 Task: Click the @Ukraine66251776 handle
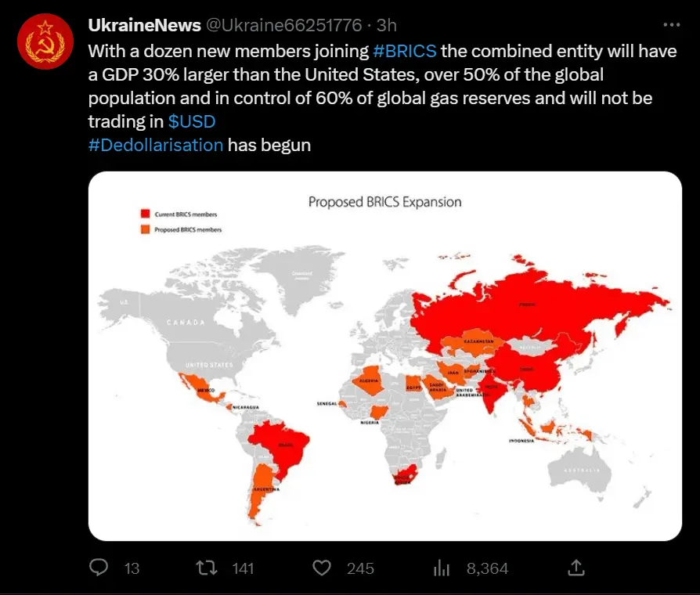(283, 26)
